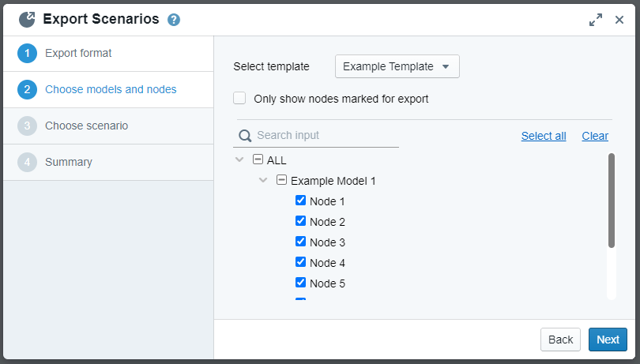
Task: Collapse the ALL tree node
Action: tap(240, 159)
